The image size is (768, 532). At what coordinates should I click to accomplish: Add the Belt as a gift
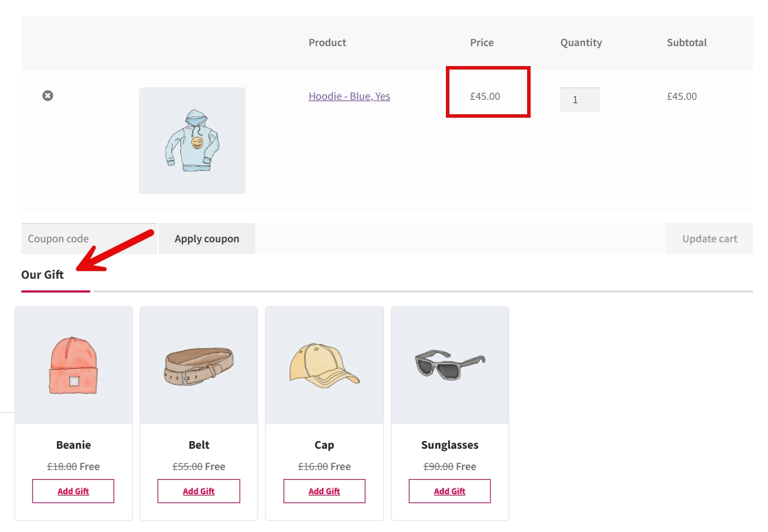(x=198, y=491)
